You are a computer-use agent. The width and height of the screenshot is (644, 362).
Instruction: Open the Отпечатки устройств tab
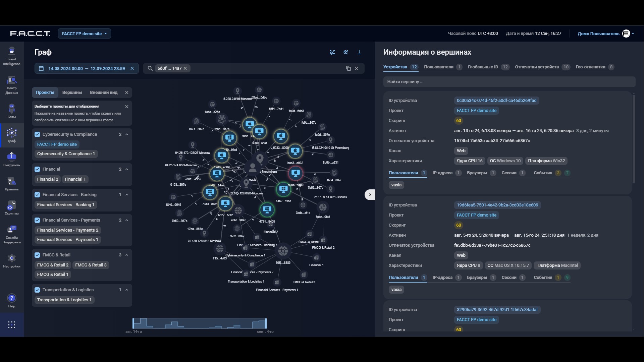point(537,67)
